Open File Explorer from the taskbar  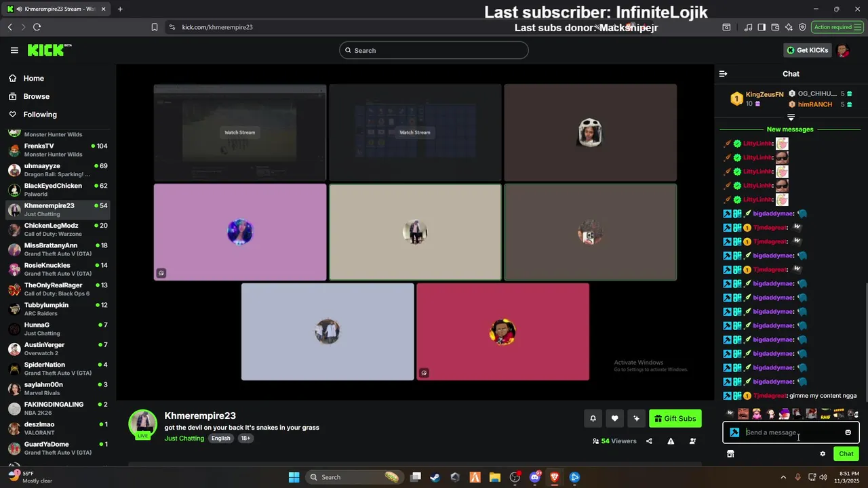point(494,477)
